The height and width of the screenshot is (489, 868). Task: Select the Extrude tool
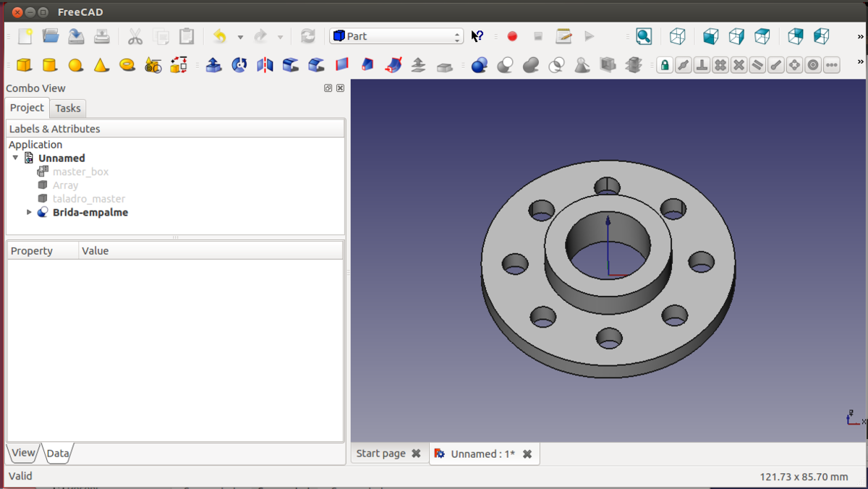click(213, 65)
